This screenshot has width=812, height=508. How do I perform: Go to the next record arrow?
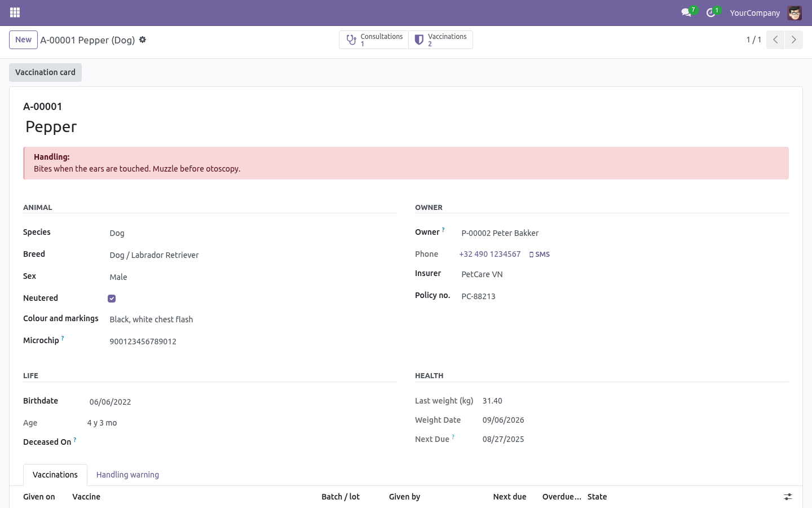tap(793, 40)
